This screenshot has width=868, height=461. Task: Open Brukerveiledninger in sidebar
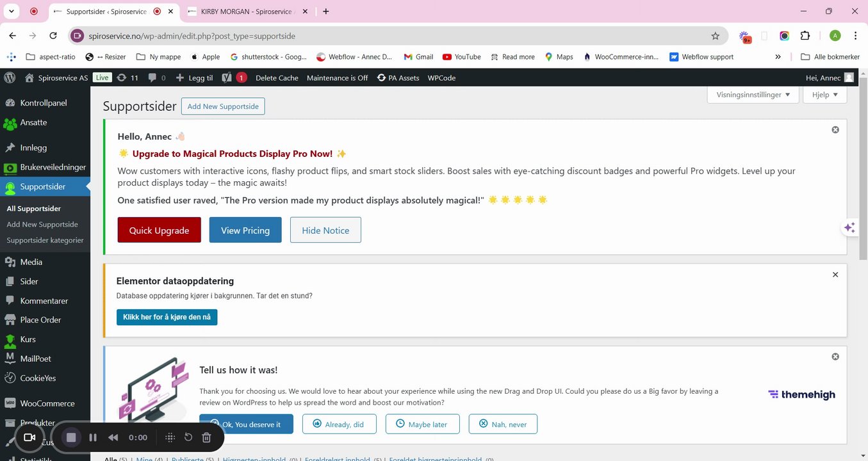[45, 167]
